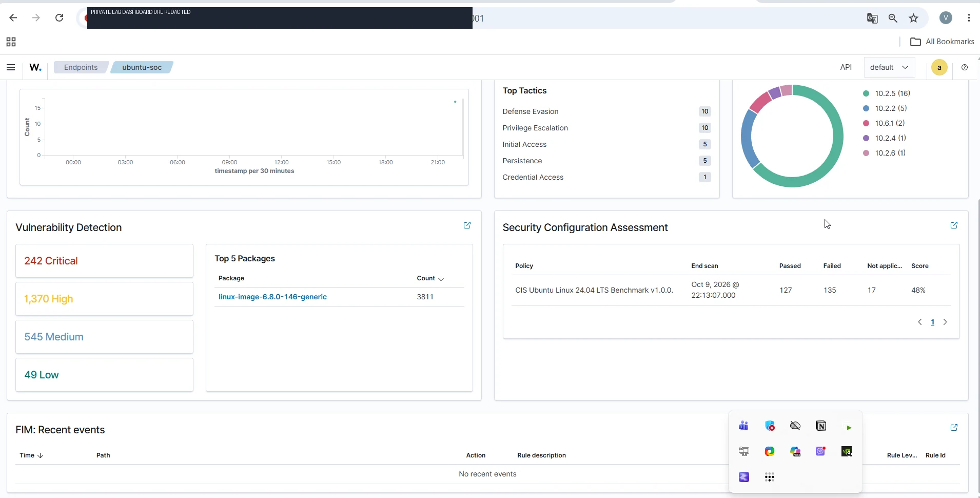The width and height of the screenshot is (980, 498).
Task: Open FIM Recent events external link
Action: pos(954,428)
